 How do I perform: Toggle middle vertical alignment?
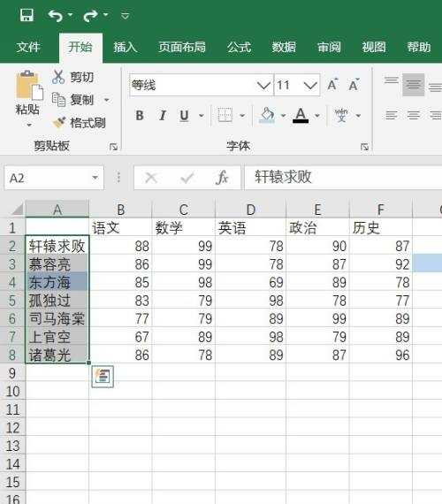[x=414, y=85]
